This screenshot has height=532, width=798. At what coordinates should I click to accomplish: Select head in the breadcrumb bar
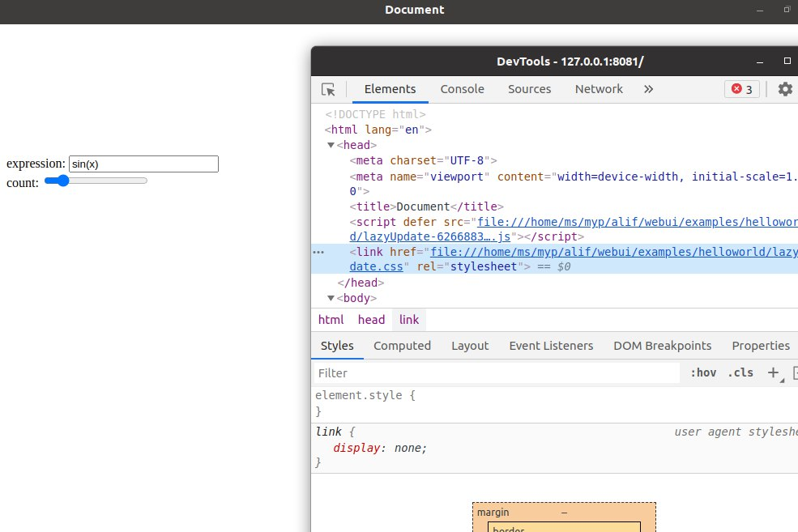(371, 320)
